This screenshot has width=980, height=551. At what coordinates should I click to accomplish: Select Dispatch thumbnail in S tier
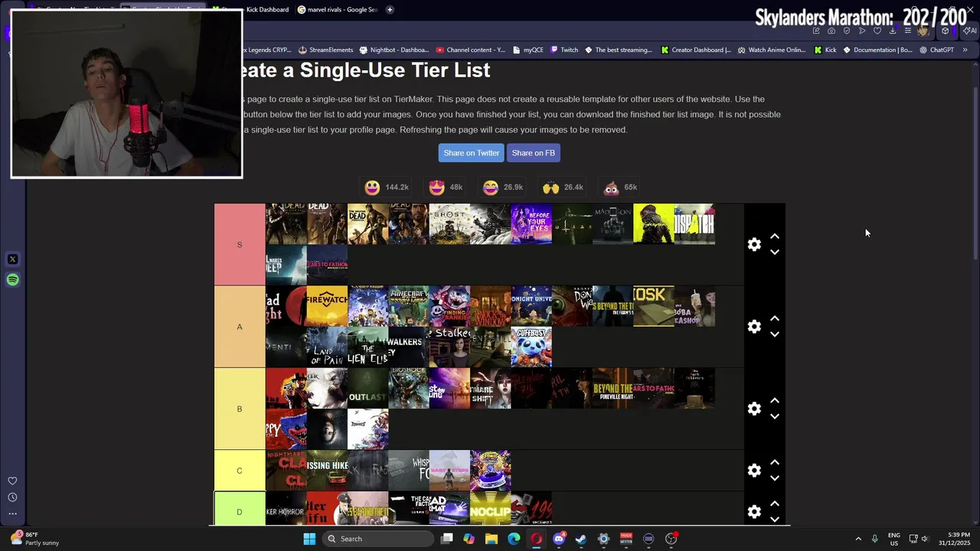pos(694,224)
